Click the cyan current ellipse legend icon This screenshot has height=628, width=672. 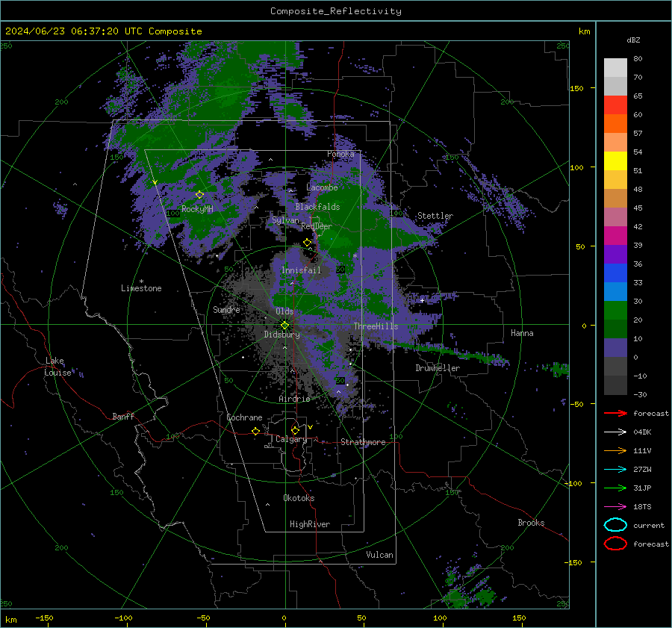coord(615,525)
